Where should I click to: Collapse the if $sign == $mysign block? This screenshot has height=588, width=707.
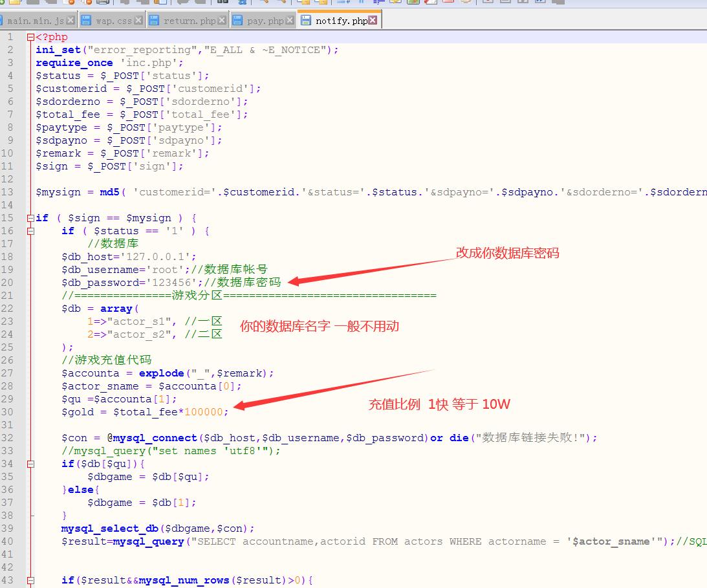[x=30, y=218]
